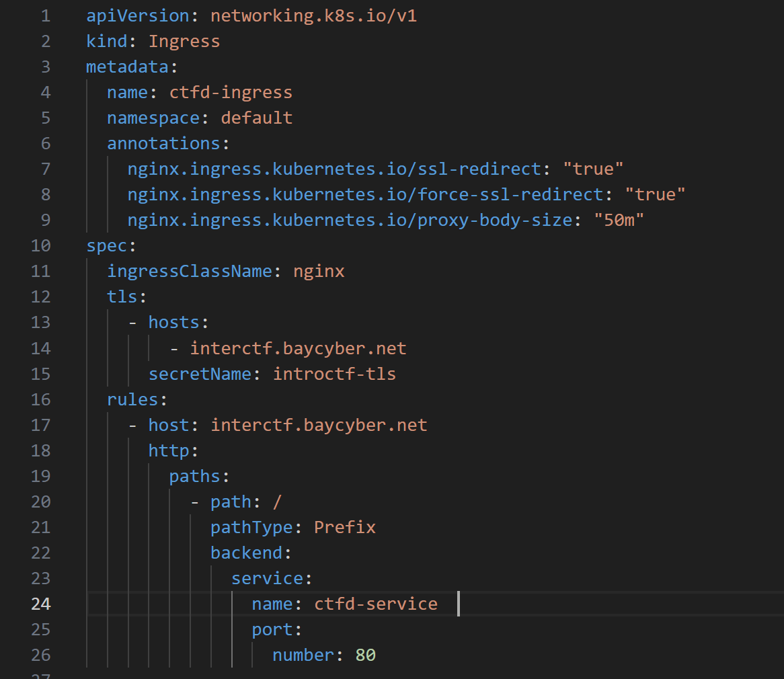
Task: Click the force-ssl-redirect annotation key
Action: point(365,194)
